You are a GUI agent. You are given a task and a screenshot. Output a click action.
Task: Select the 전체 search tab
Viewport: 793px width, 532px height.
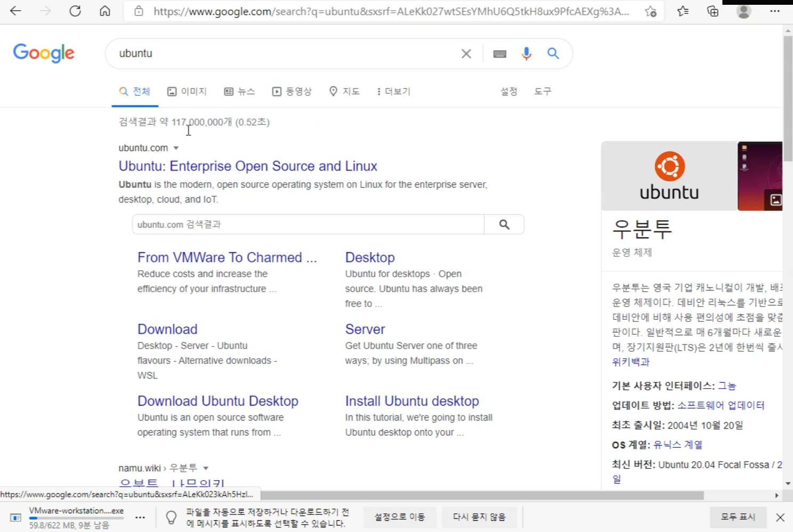point(135,92)
